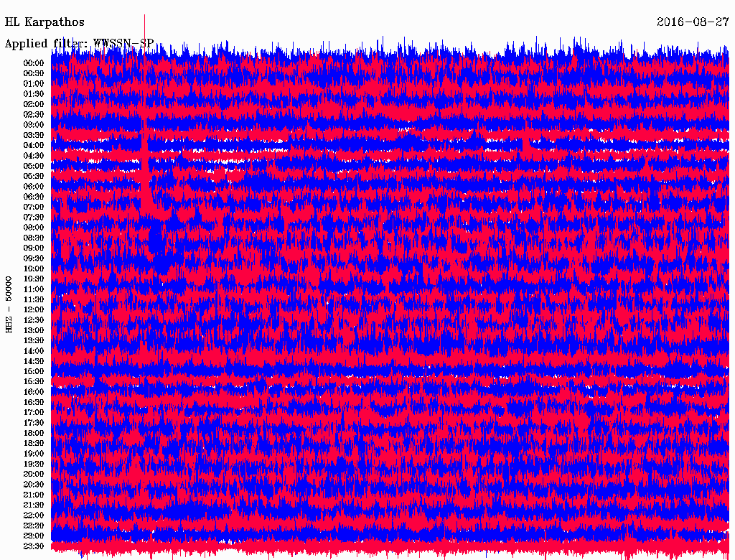The height and width of the screenshot is (560, 735).
Task: Select the station title 'HL Karpathos'
Action: pyautogui.click(x=45, y=22)
